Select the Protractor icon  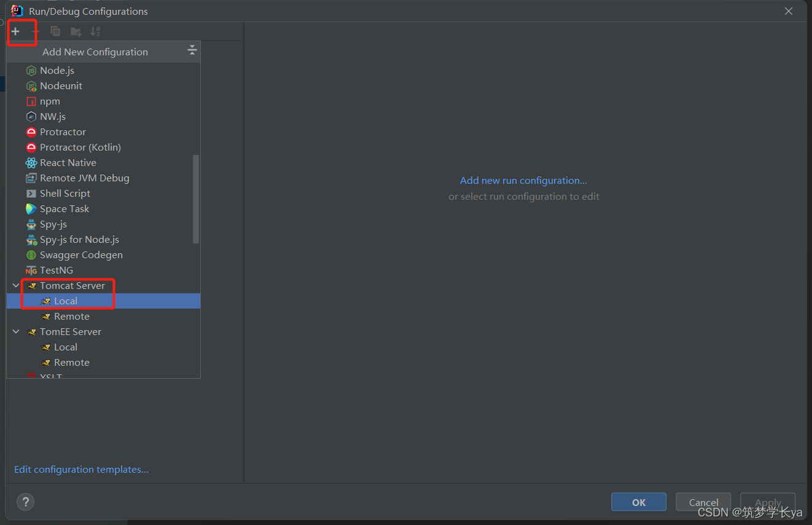[31, 132]
